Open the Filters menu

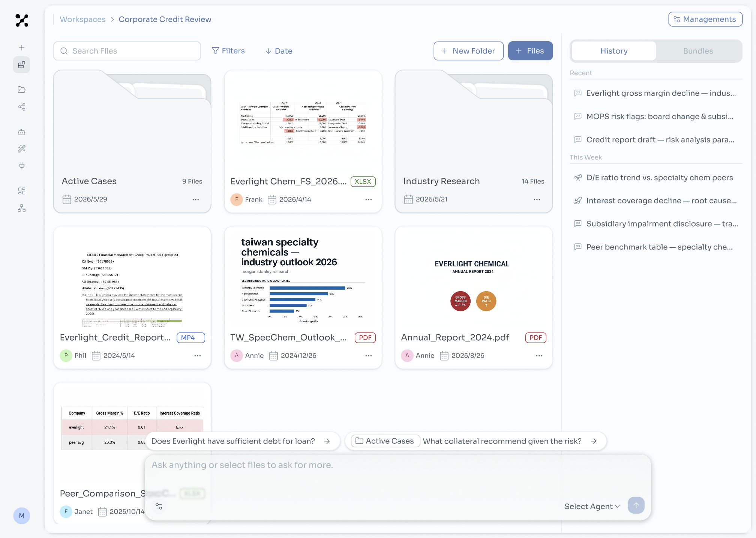point(228,51)
